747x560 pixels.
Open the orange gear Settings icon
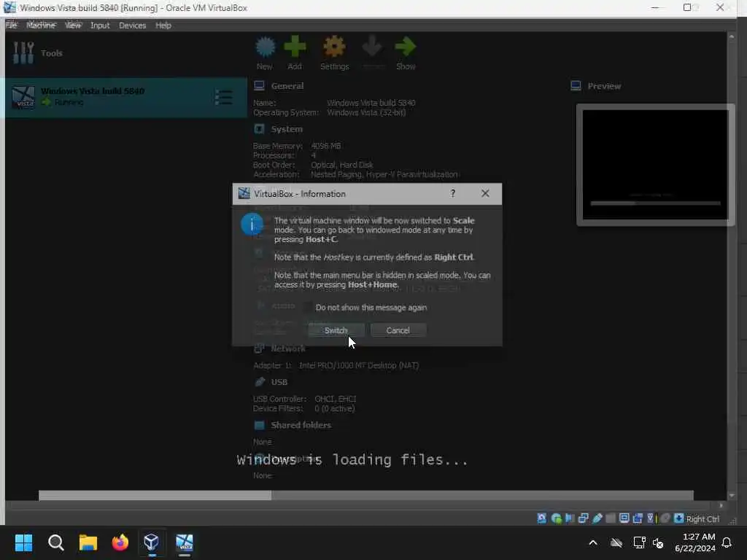[x=334, y=47]
